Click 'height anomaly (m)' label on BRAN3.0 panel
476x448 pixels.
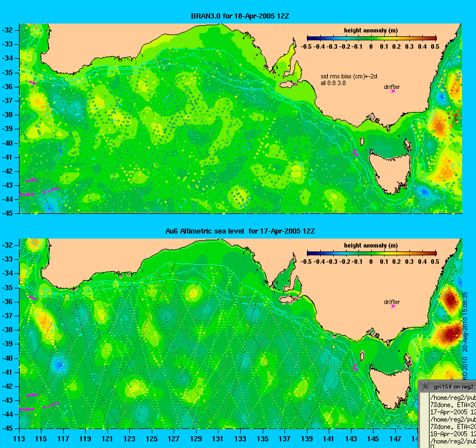[371, 30]
